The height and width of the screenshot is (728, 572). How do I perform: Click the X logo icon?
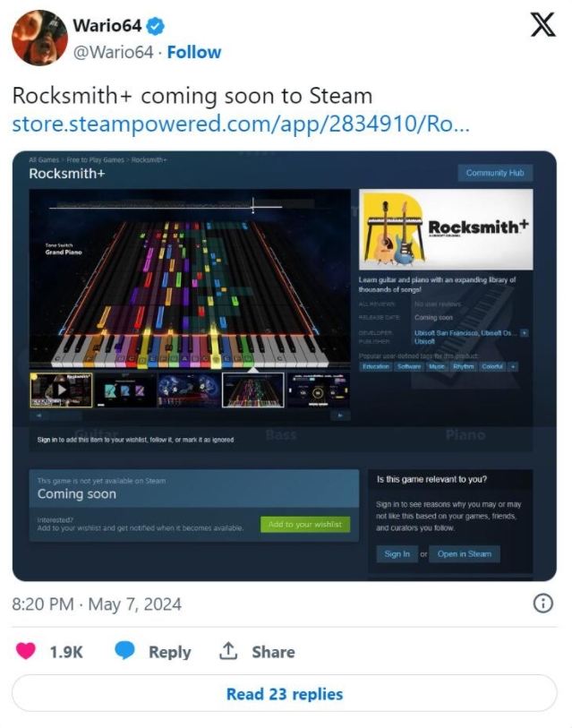542,24
